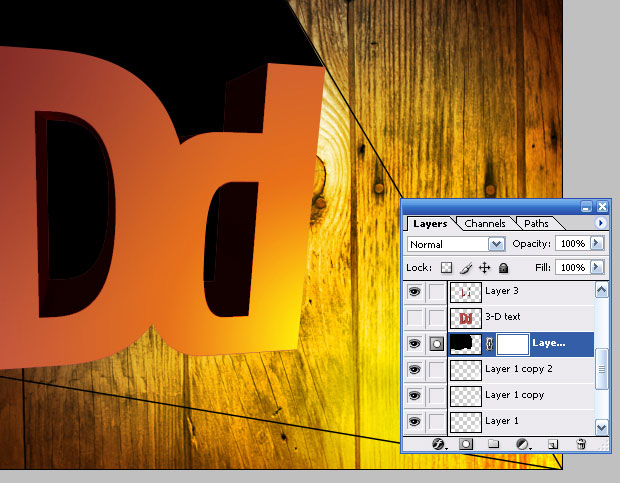Delete layer with trash icon

point(581,444)
